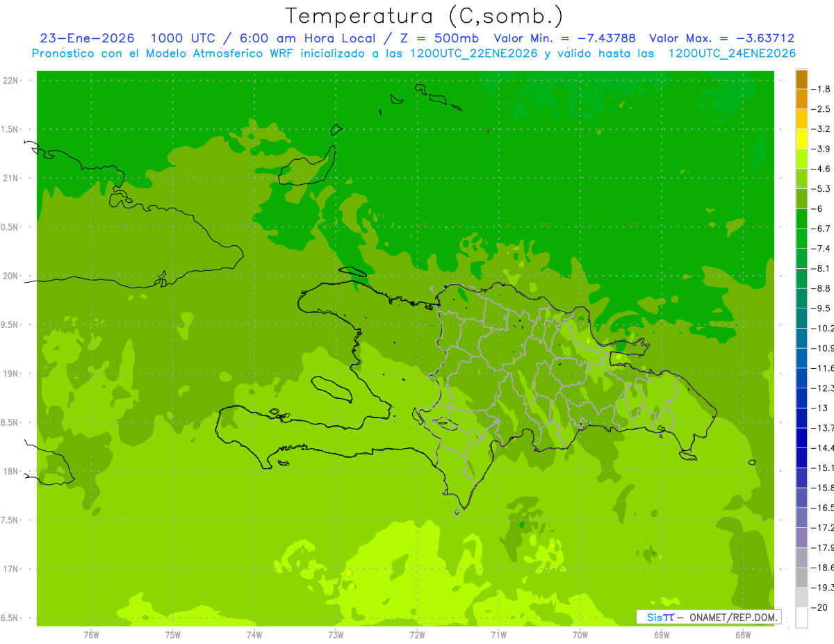Click the 20N latitude label

(11, 276)
